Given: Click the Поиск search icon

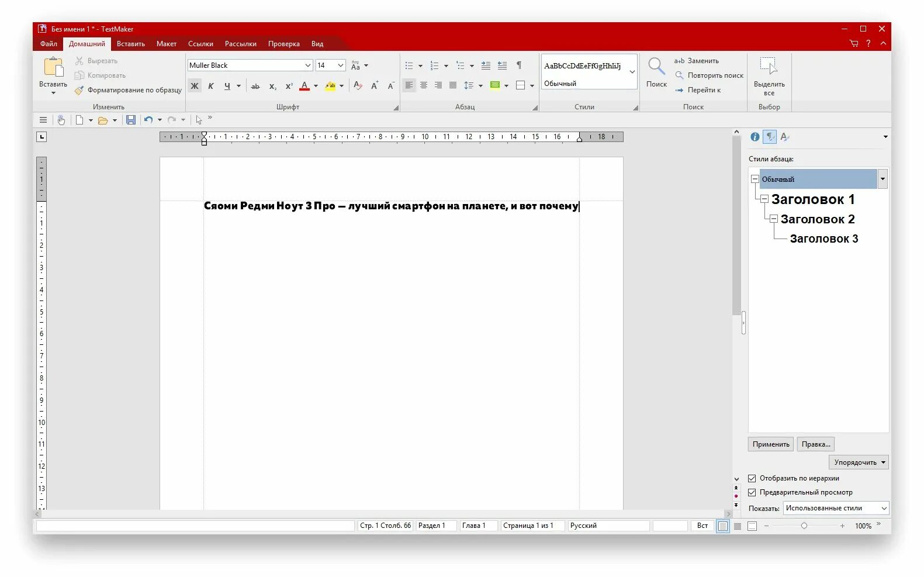Looking at the screenshot, I should coord(656,67).
